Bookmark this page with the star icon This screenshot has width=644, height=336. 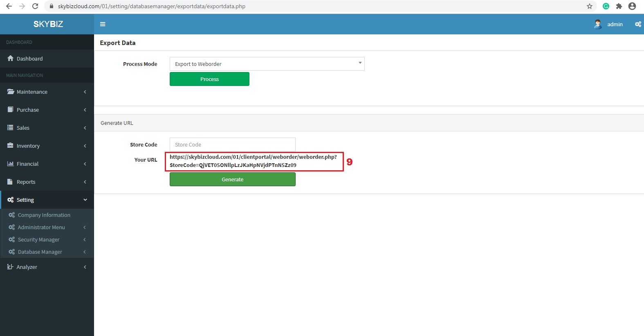[589, 6]
